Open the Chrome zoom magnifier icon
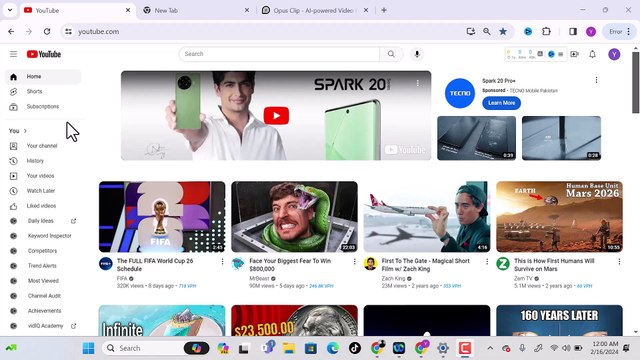 (487, 31)
